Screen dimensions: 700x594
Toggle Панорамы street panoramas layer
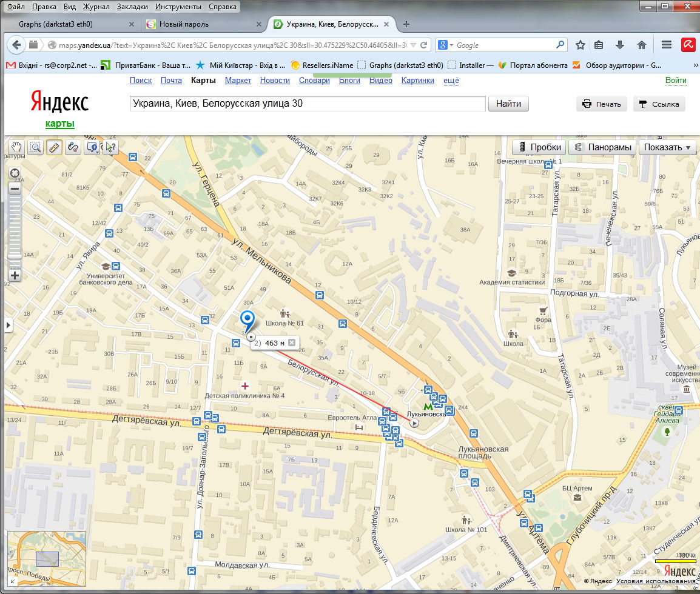[602, 147]
